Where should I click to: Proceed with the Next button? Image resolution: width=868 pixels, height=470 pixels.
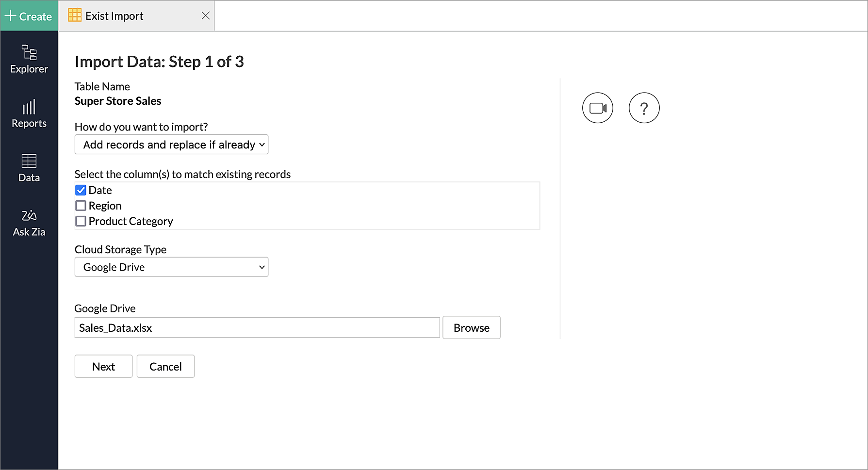pos(103,367)
